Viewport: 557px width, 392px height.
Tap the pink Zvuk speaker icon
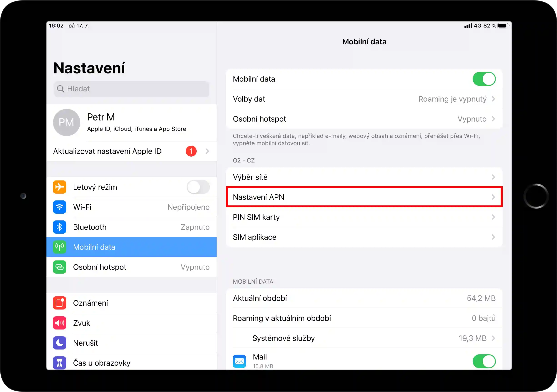click(x=59, y=323)
